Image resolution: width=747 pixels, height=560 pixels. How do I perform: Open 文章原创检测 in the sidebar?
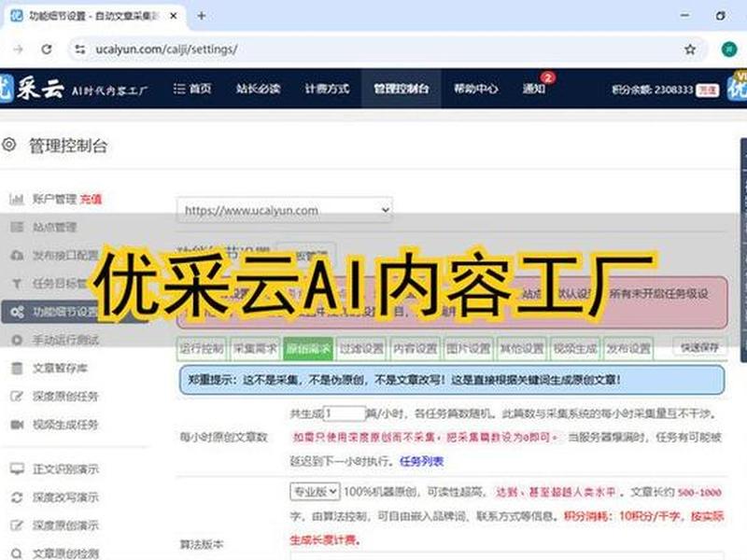click(x=65, y=553)
